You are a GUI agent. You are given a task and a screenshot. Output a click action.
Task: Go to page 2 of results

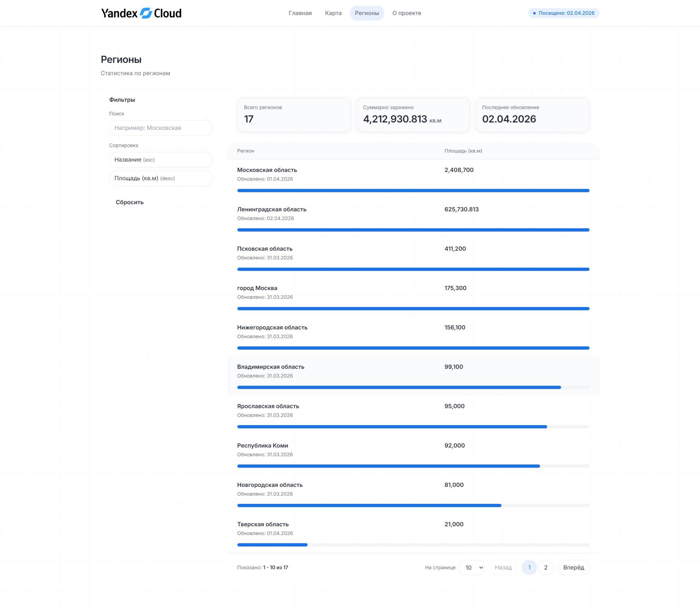[545, 568]
